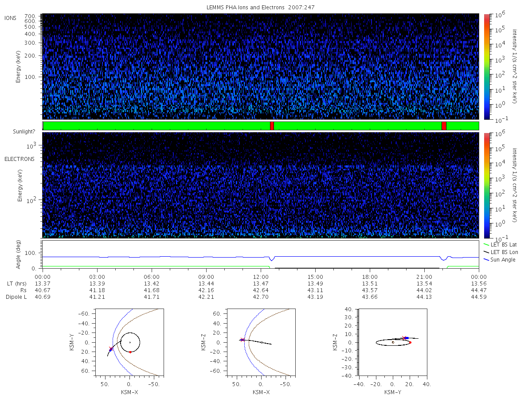The image size is (532, 399).
Task: Click the sun angle dip near 12:30
Action: (x=271, y=259)
